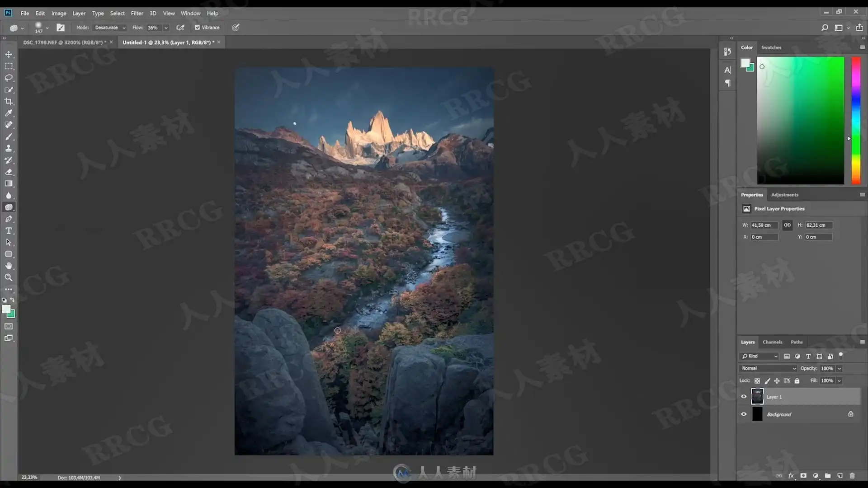This screenshot has width=868, height=488.
Task: Open the tool preset picker arrow
Action: (23, 28)
